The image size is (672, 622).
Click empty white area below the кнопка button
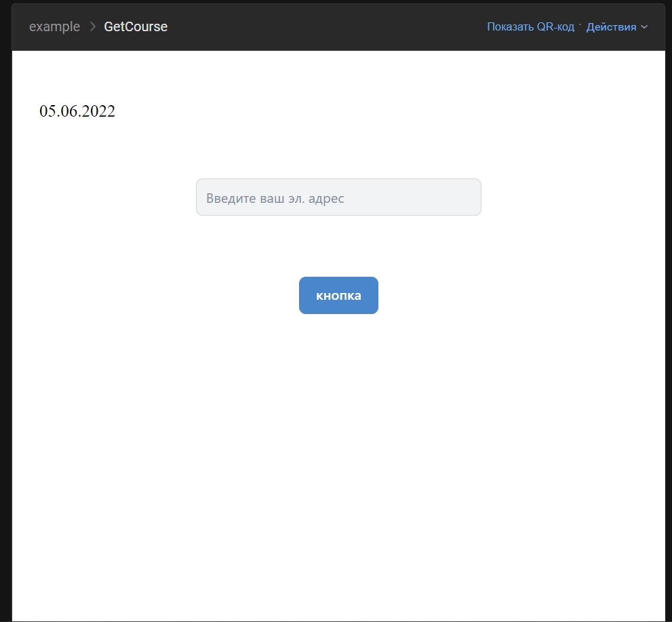(338, 441)
